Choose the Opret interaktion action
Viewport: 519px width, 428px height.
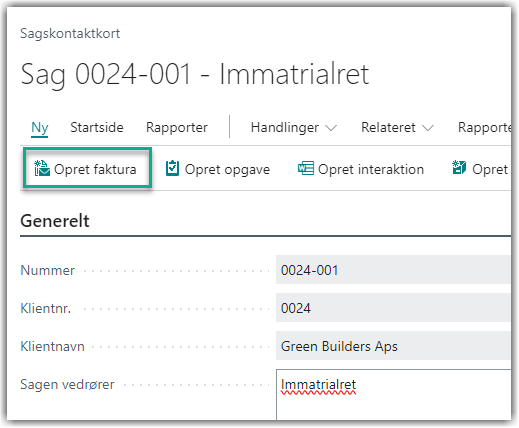(361, 169)
